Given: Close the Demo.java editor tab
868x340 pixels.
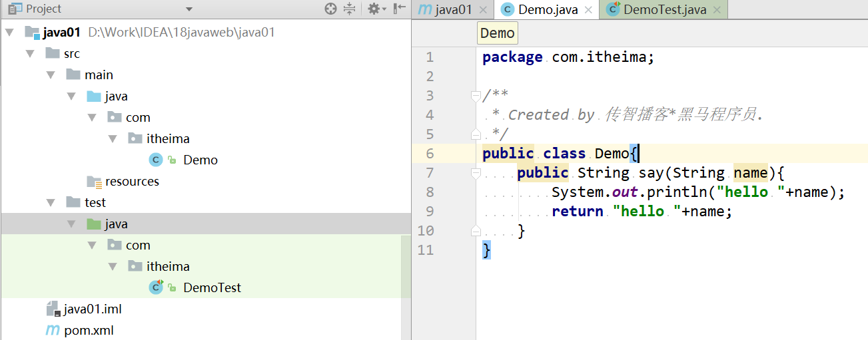Looking at the screenshot, I should 589,10.
